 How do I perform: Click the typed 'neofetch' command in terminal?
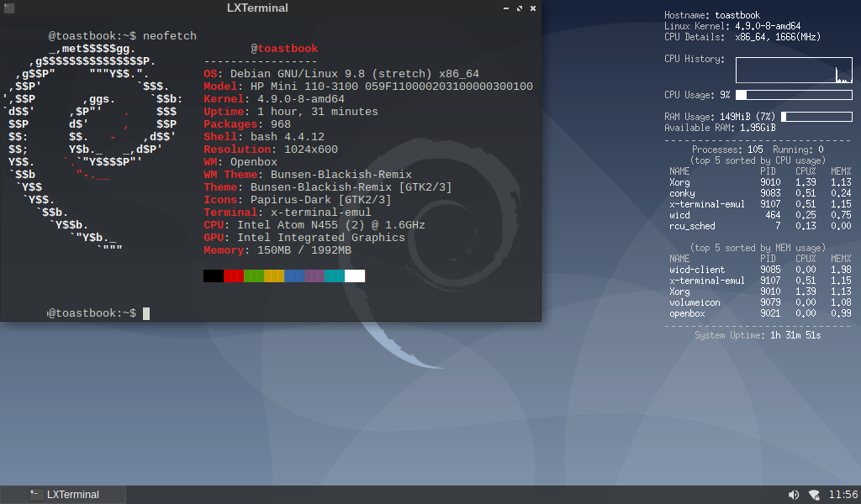click(x=170, y=36)
